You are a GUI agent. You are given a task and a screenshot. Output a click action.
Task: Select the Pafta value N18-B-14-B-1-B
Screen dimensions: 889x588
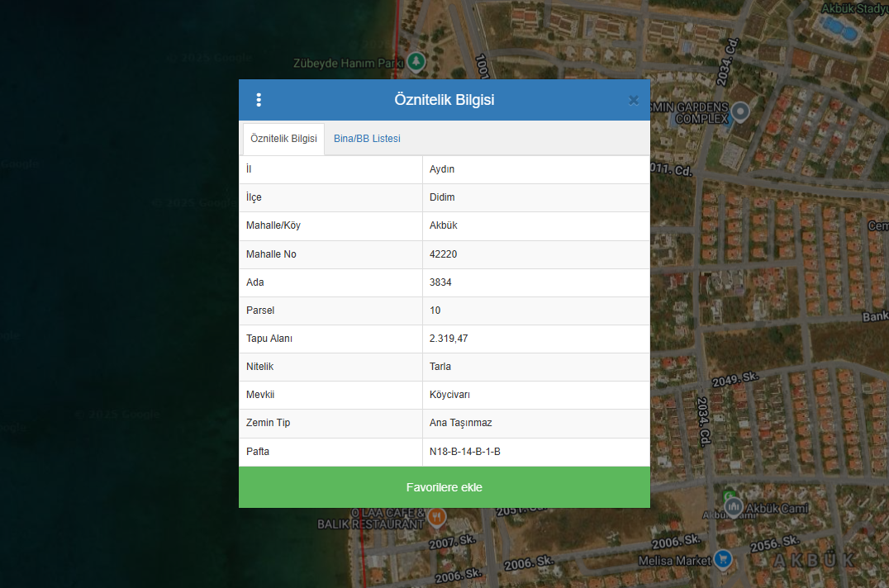464,452
